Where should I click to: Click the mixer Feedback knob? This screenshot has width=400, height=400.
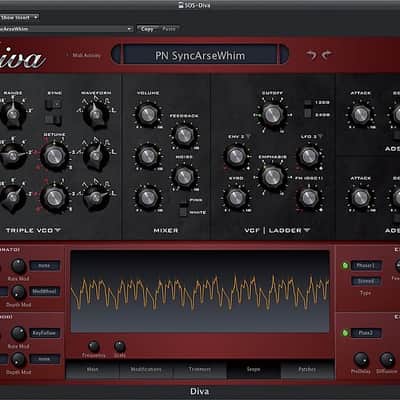click(184, 136)
